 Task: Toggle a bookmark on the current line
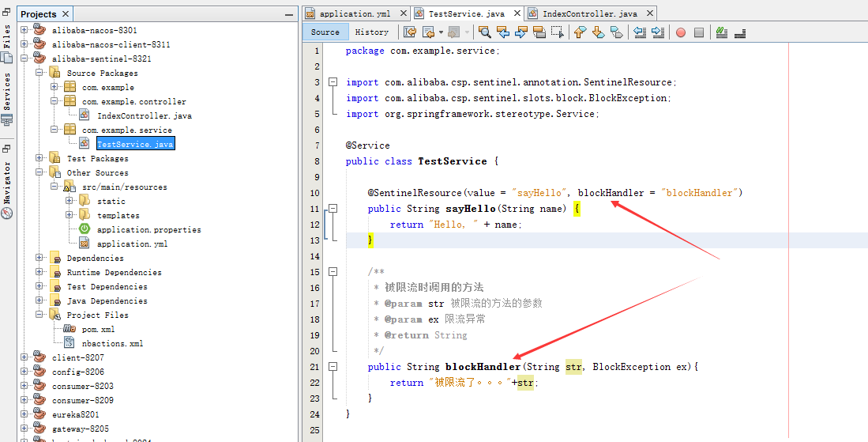point(616,32)
